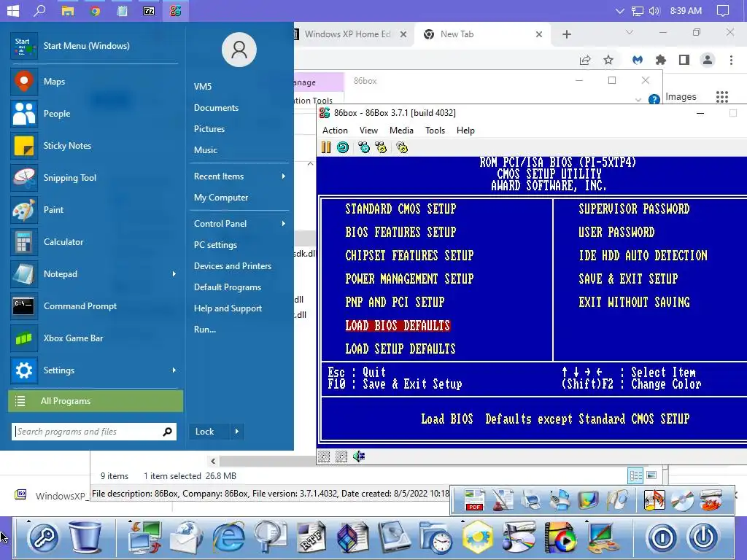Click the Search programs and files field
Viewport: 747px width, 560px height.
[94, 432]
